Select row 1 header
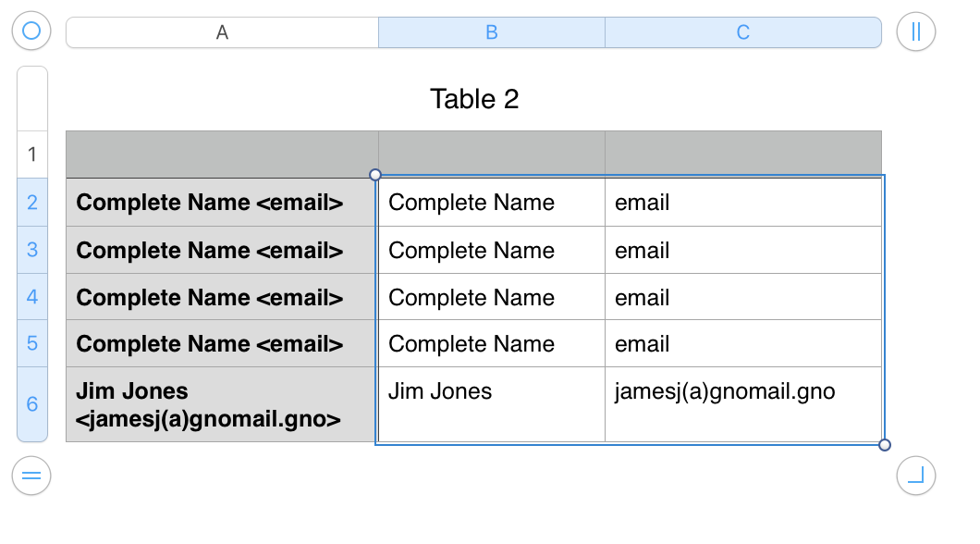Image resolution: width=980 pixels, height=544 pixels. [x=32, y=154]
